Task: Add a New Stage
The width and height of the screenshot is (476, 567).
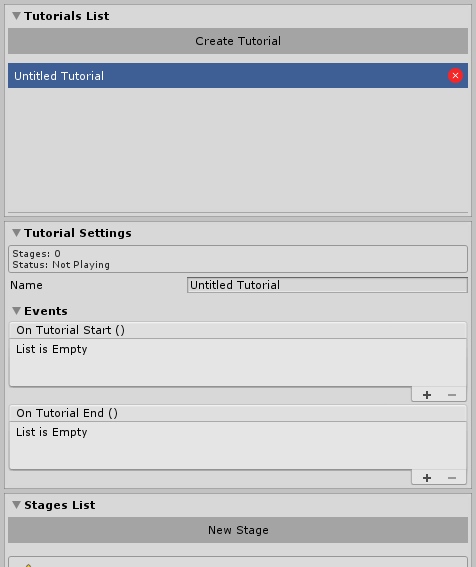Action: click(x=238, y=530)
